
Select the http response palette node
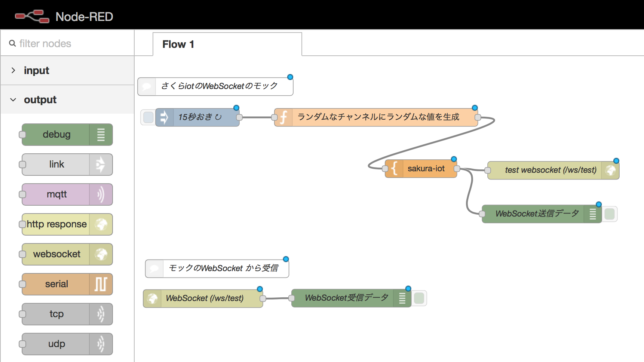(x=67, y=224)
